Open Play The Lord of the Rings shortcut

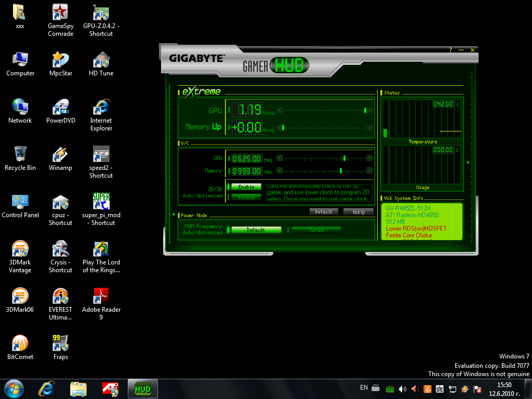click(101, 257)
